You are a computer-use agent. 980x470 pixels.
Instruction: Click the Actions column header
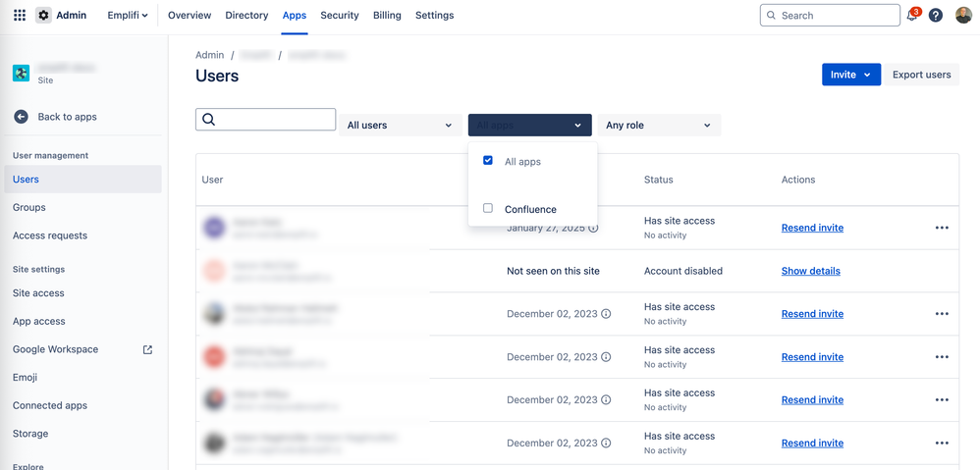(x=798, y=180)
